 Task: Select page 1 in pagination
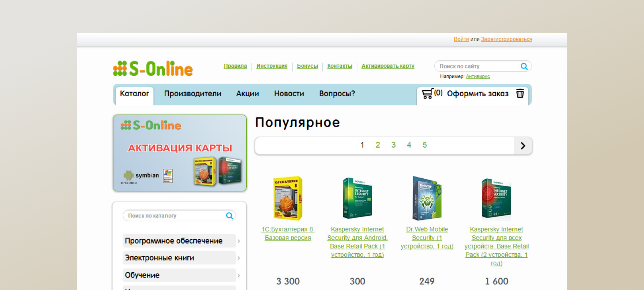362,145
